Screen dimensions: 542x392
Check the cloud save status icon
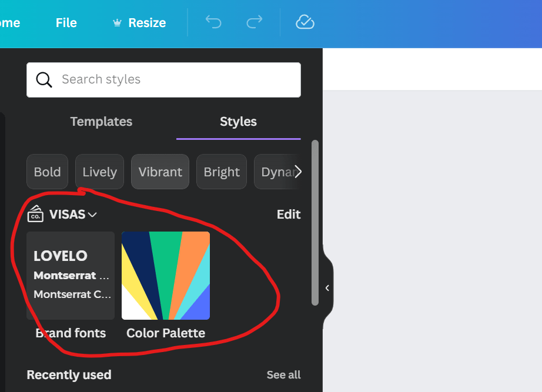[x=305, y=22]
